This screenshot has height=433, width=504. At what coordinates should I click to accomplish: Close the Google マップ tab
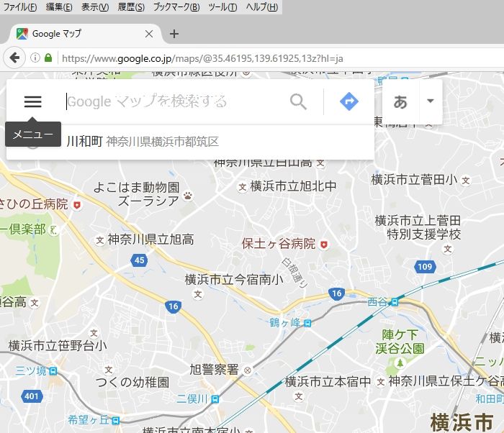coord(149,34)
